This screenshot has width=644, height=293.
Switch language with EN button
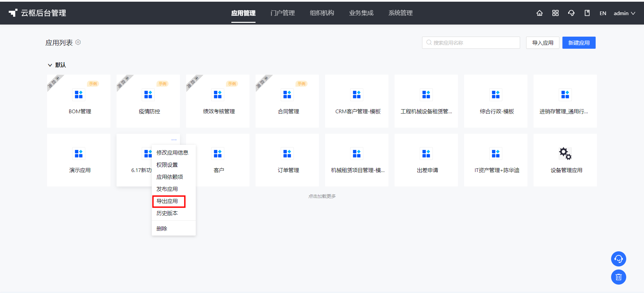[x=603, y=13]
